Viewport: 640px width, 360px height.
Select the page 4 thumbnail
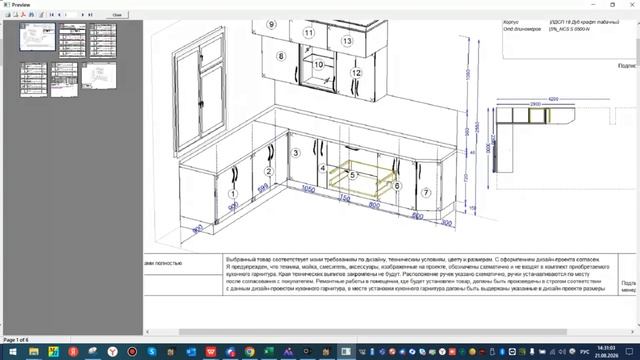click(33, 79)
